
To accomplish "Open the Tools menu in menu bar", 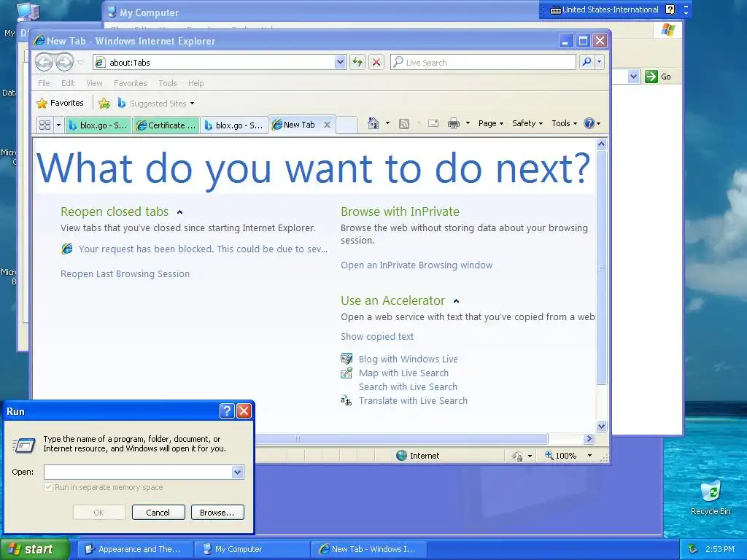I will [167, 83].
